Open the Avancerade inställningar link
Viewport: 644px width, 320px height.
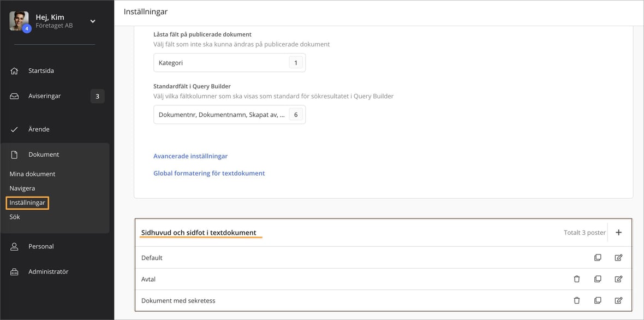(190, 156)
